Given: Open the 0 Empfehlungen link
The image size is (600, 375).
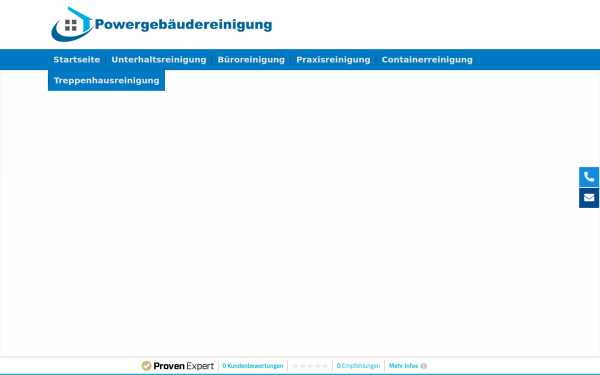Looking at the screenshot, I should tap(359, 366).
